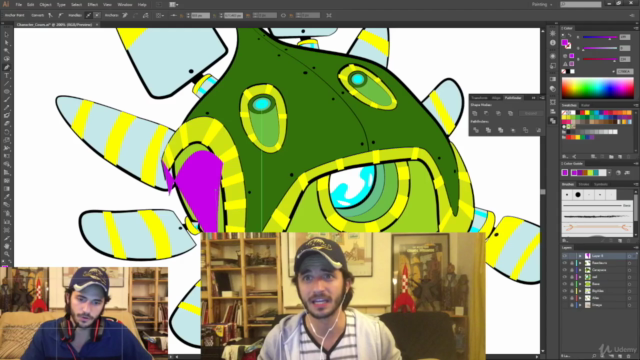Screen dimensions: 640x360
Task: Select the Gradient tool
Action: click(x=7, y=189)
